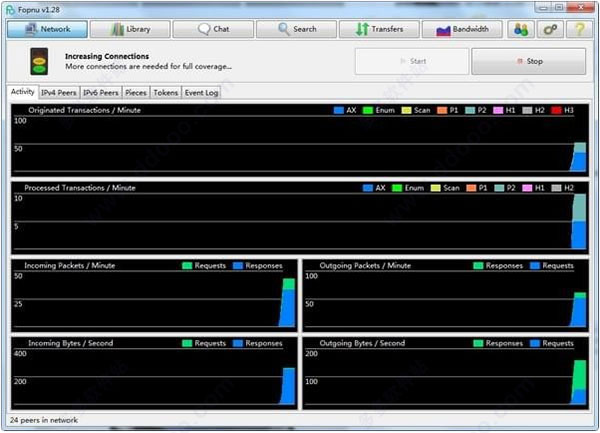Click Responses green swatch in Outgoing Packets legend

[x=478, y=266]
